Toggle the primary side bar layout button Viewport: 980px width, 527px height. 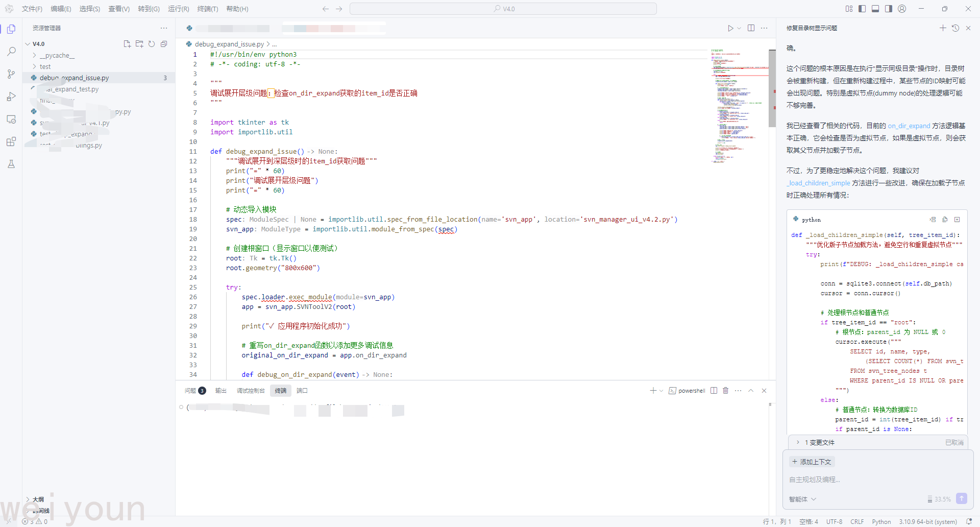[862, 9]
